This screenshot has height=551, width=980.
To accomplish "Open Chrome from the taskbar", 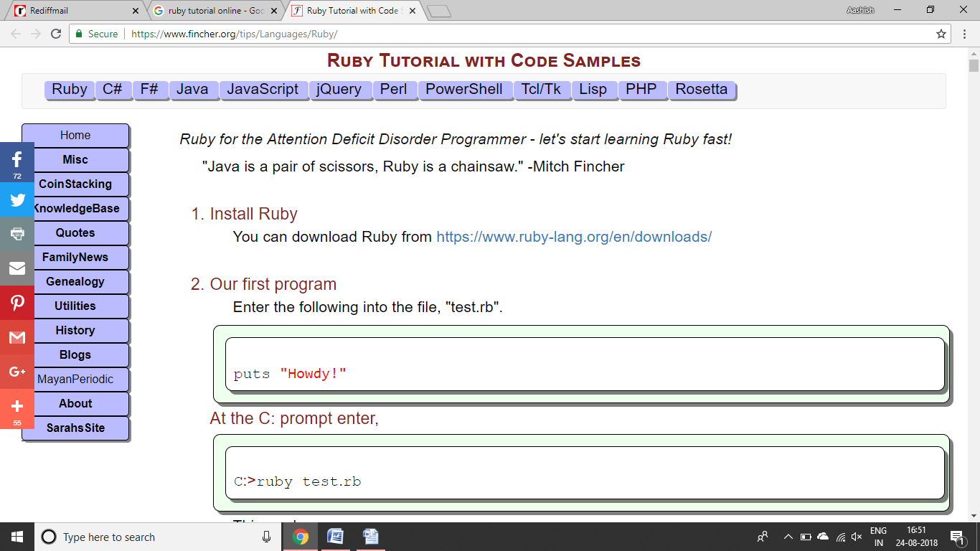I will [300, 537].
